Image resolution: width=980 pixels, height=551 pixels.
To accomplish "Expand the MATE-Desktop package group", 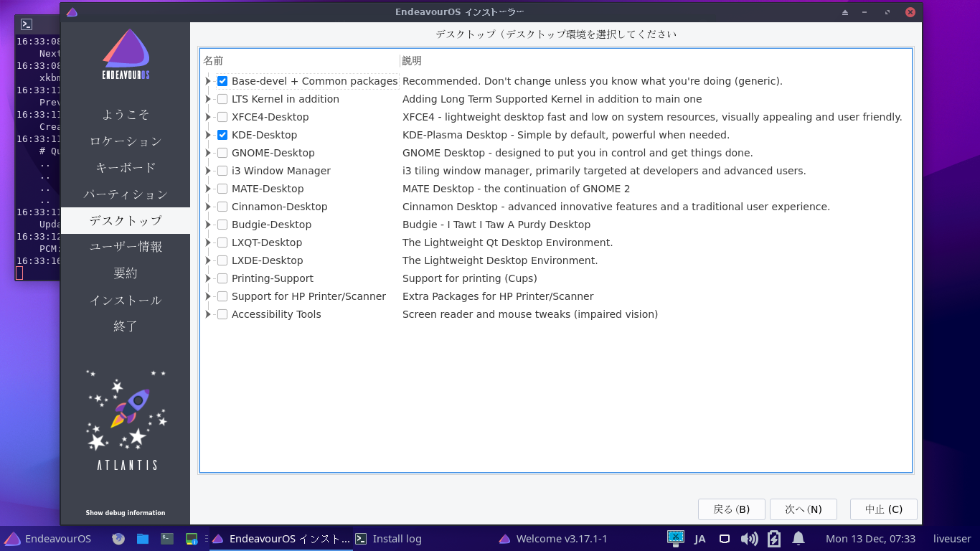I will [208, 189].
